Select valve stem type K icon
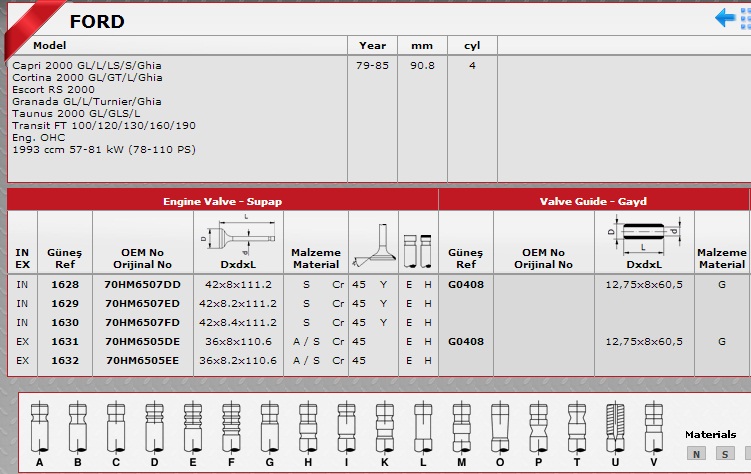 click(x=385, y=428)
